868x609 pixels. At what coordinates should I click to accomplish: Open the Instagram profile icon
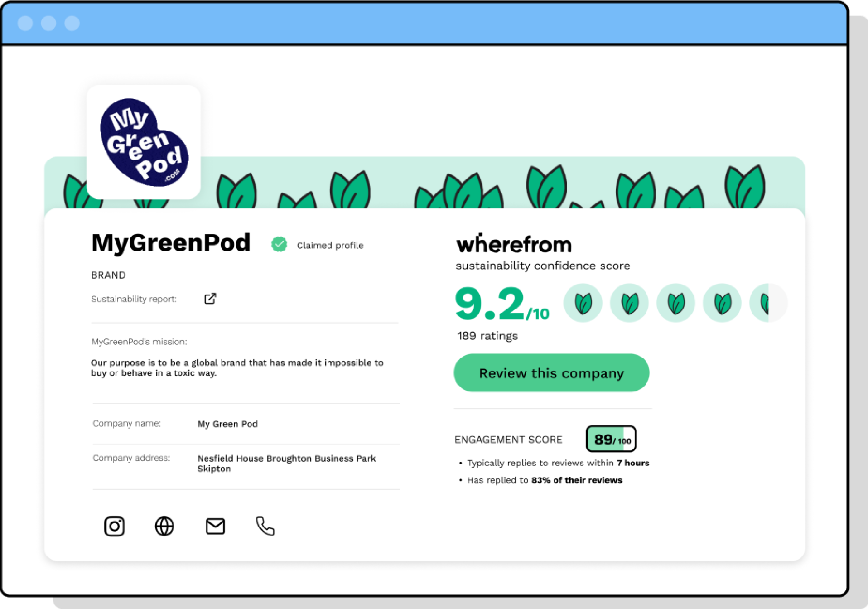(114, 526)
